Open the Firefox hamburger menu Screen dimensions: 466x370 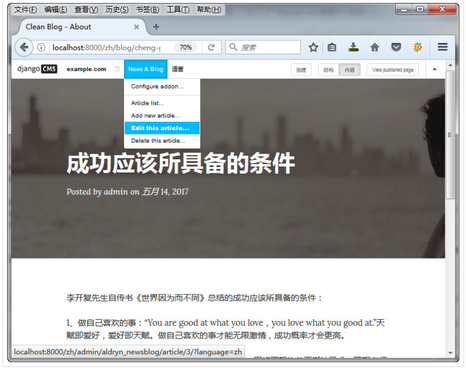442,47
